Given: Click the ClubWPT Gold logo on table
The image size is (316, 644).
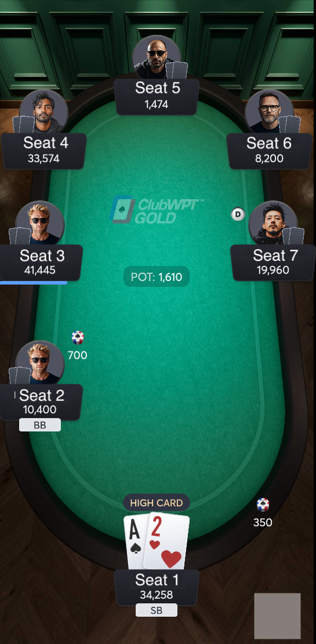Looking at the screenshot, I should (156, 210).
